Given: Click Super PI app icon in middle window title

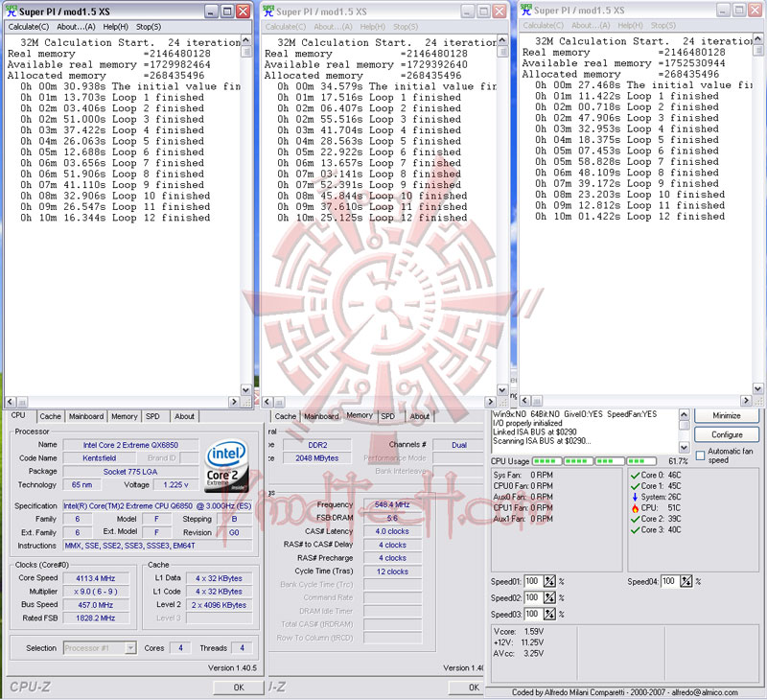Looking at the screenshot, I should point(268,11).
